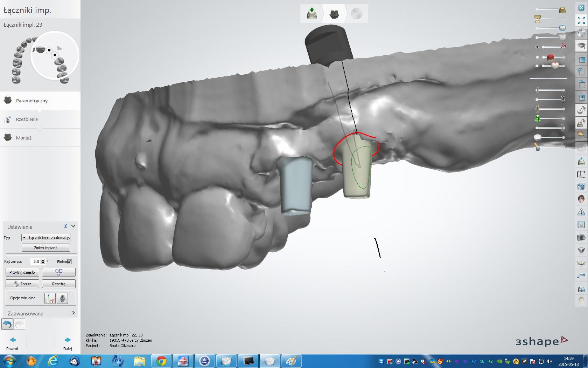Switch to the Montaż step
The image size is (588, 368).
24,138
